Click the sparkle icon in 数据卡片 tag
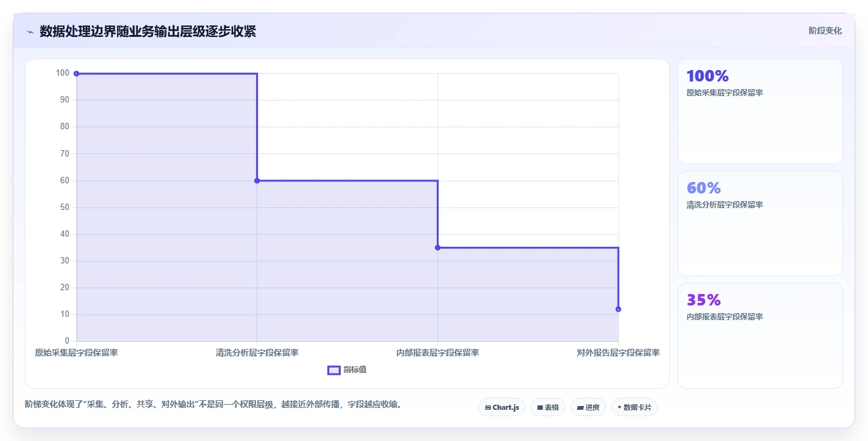 coord(620,407)
